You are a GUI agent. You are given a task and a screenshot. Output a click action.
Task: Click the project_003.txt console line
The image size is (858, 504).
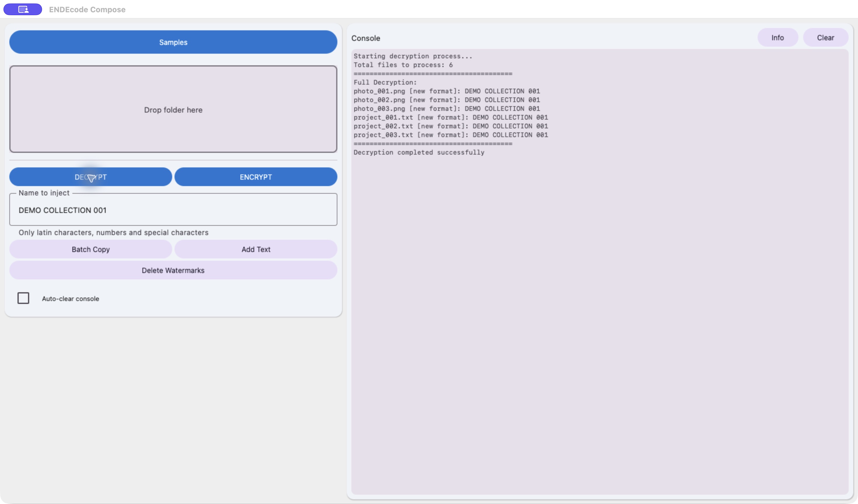click(x=451, y=135)
